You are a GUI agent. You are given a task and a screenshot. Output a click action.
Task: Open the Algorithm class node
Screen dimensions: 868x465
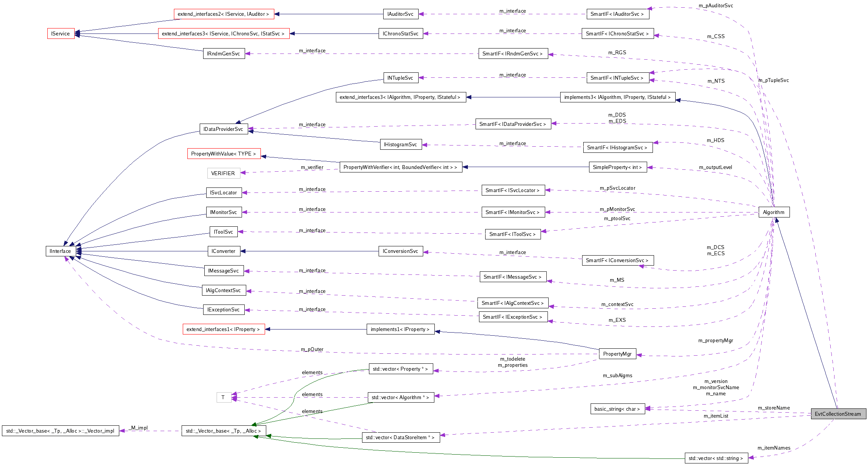pyautogui.click(x=775, y=212)
